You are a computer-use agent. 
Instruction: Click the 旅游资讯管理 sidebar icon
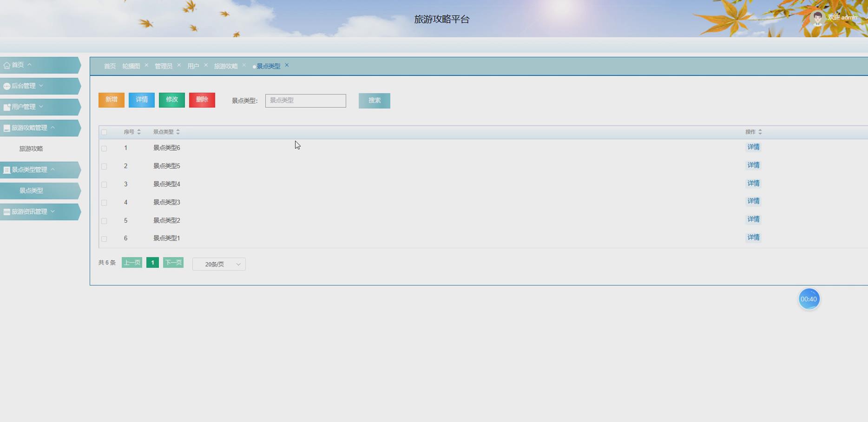click(7, 211)
